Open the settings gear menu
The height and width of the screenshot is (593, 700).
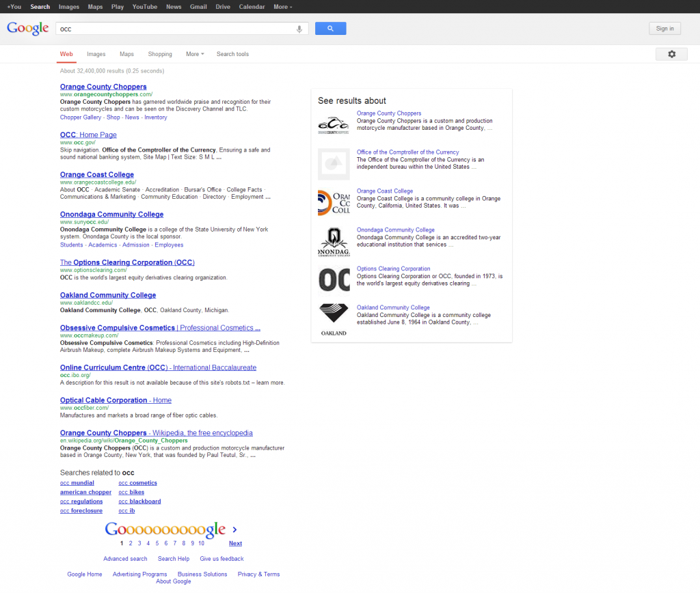[671, 54]
